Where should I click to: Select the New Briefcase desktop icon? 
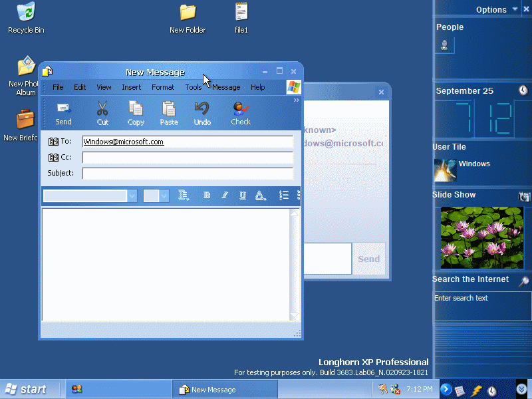(21, 125)
